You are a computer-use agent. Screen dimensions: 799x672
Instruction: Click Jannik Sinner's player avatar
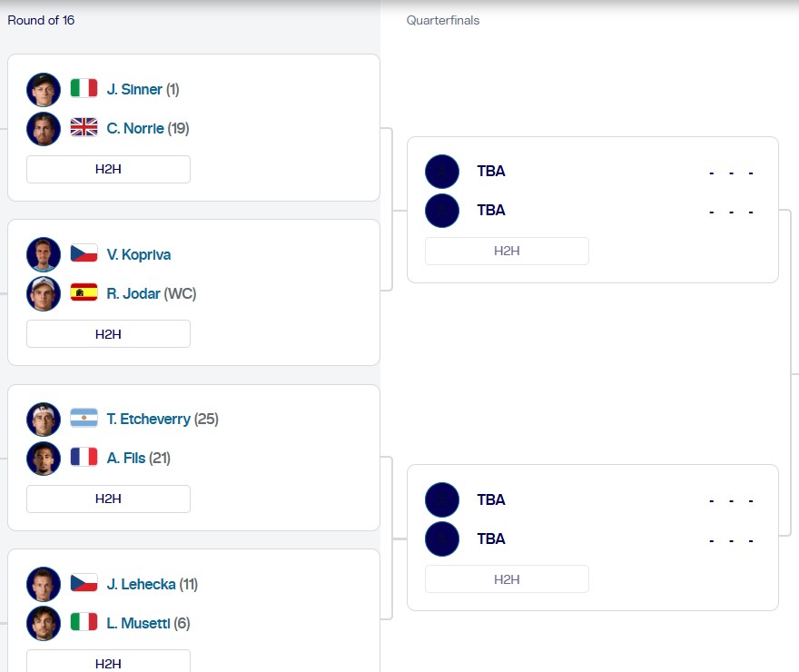[44, 90]
